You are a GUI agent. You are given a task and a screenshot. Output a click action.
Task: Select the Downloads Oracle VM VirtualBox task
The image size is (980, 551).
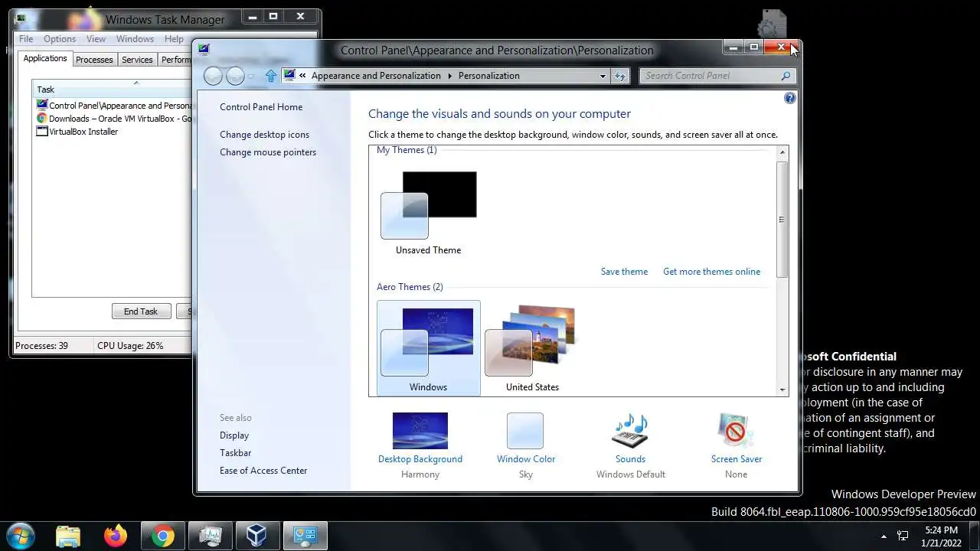coord(113,119)
